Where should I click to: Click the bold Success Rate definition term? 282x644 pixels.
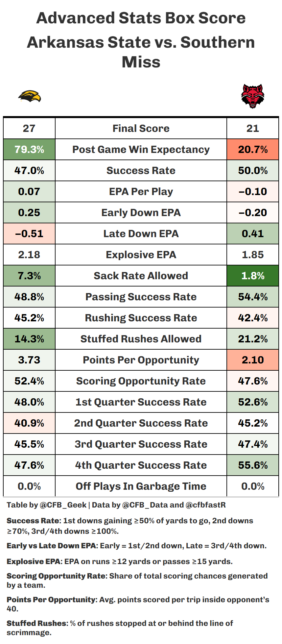[x=33, y=521]
